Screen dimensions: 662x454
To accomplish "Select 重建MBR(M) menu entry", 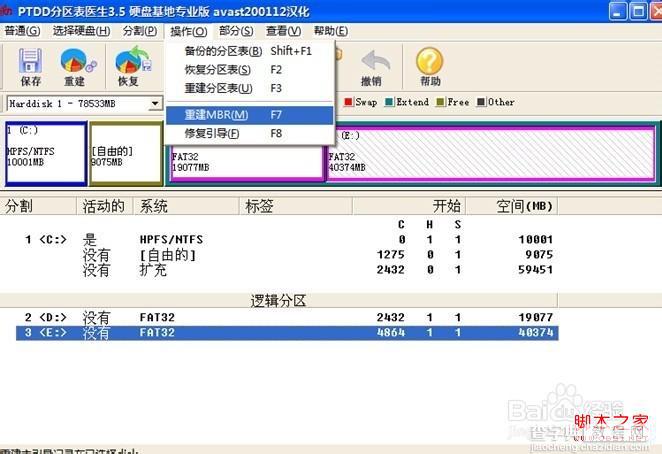I will 250,115.
